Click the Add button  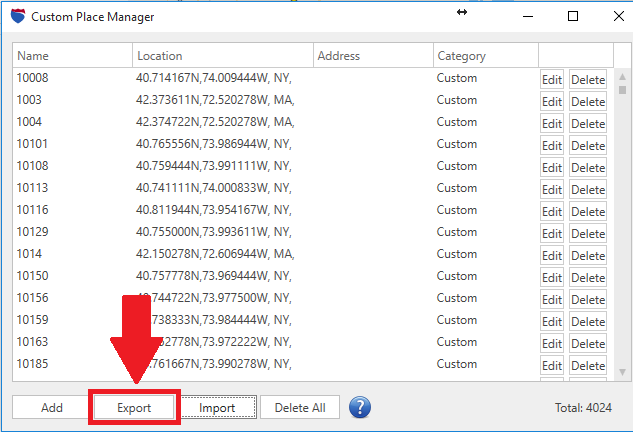(52, 408)
